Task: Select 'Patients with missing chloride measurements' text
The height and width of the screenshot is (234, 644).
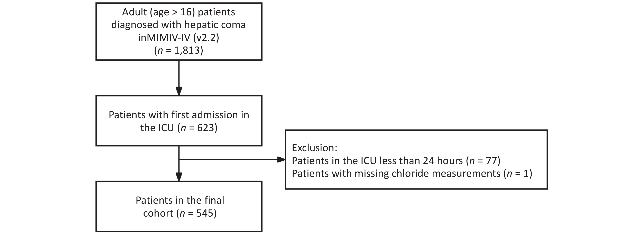Action: (396, 173)
